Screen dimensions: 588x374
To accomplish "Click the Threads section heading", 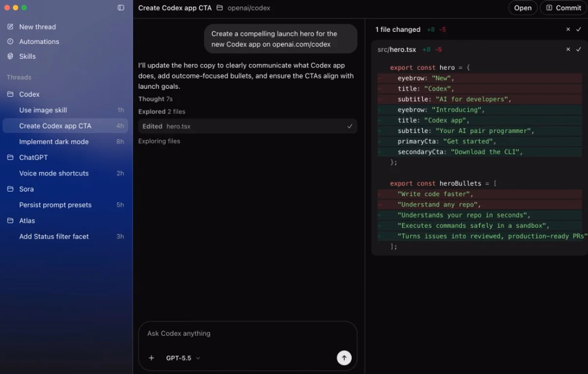I will coord(19,77).
